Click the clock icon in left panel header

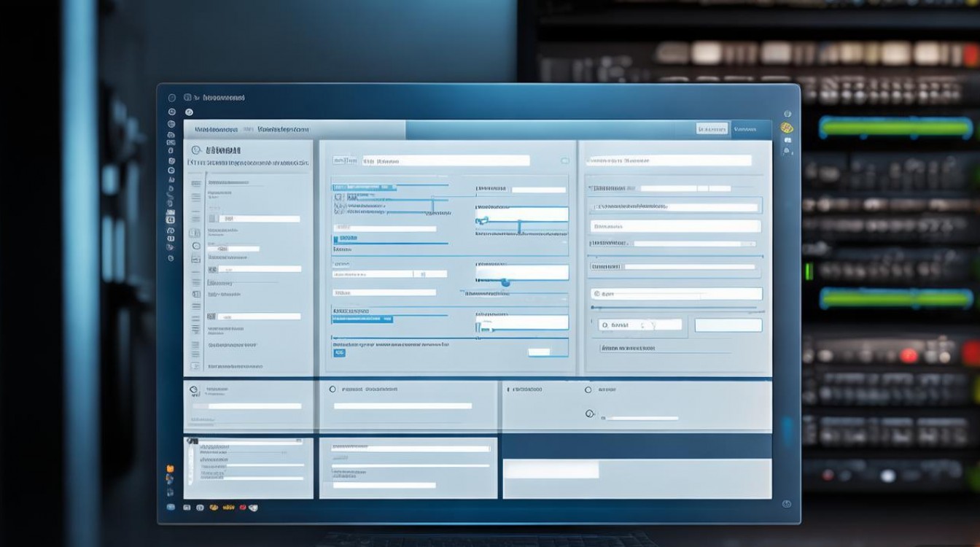coord(196,150)
